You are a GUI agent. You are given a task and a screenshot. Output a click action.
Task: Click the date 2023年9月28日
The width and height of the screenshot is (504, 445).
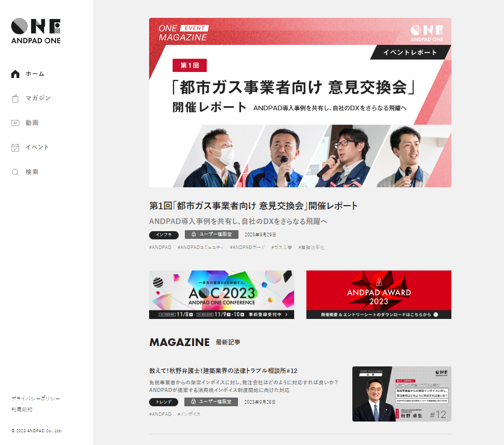click(260, 402)
